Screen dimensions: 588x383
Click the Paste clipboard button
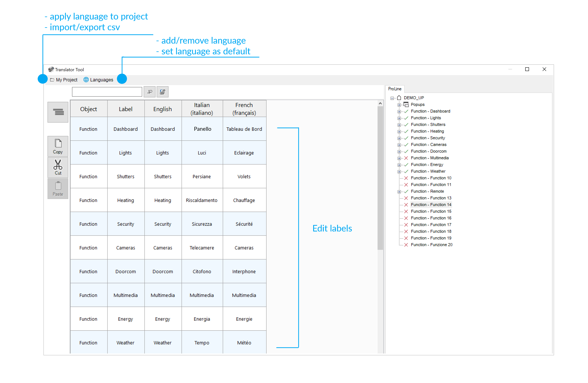click(58, 188)
